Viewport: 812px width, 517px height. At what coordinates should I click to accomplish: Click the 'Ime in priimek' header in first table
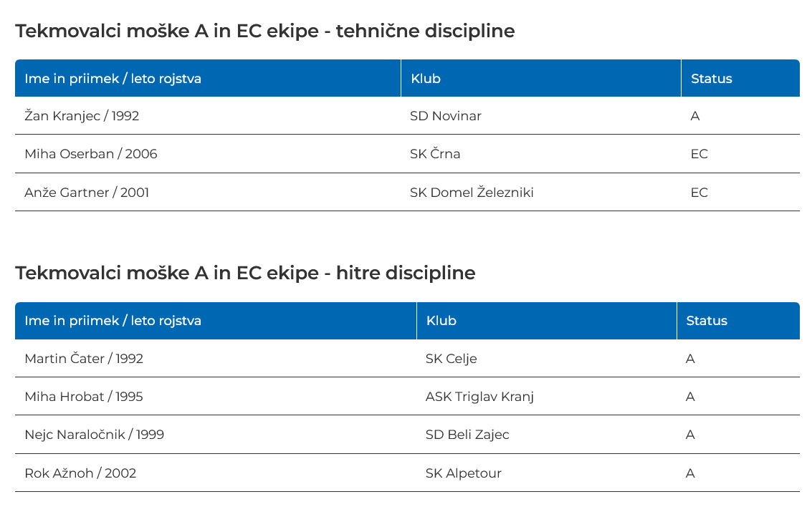click(x=113, y=79)
